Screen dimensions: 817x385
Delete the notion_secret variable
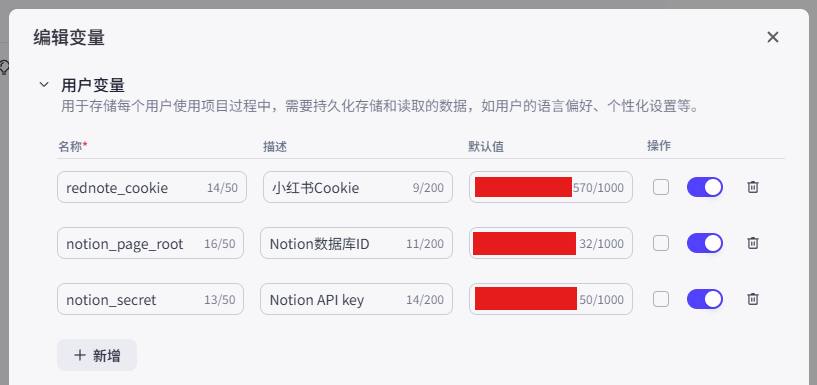752,299
